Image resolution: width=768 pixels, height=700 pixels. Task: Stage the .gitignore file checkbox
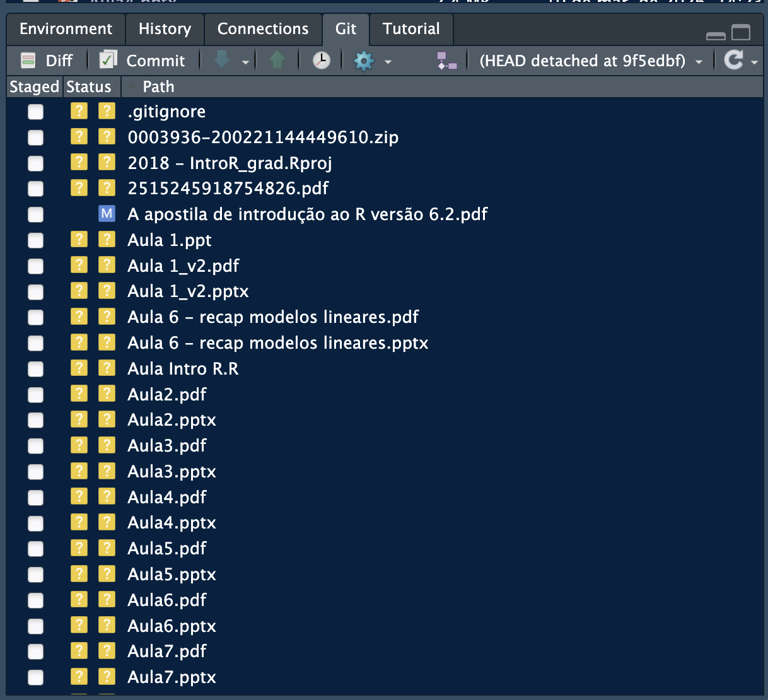(35, 112)
